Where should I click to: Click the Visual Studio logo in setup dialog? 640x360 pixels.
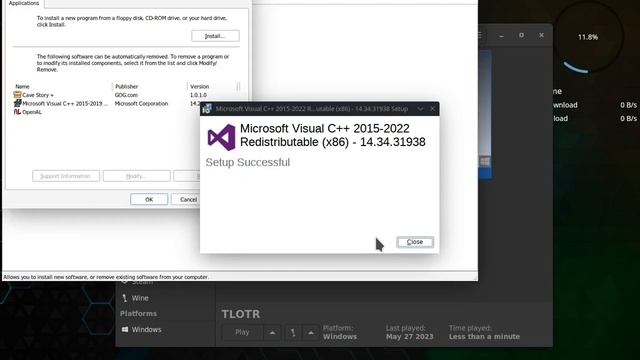[x=221, y=137]
